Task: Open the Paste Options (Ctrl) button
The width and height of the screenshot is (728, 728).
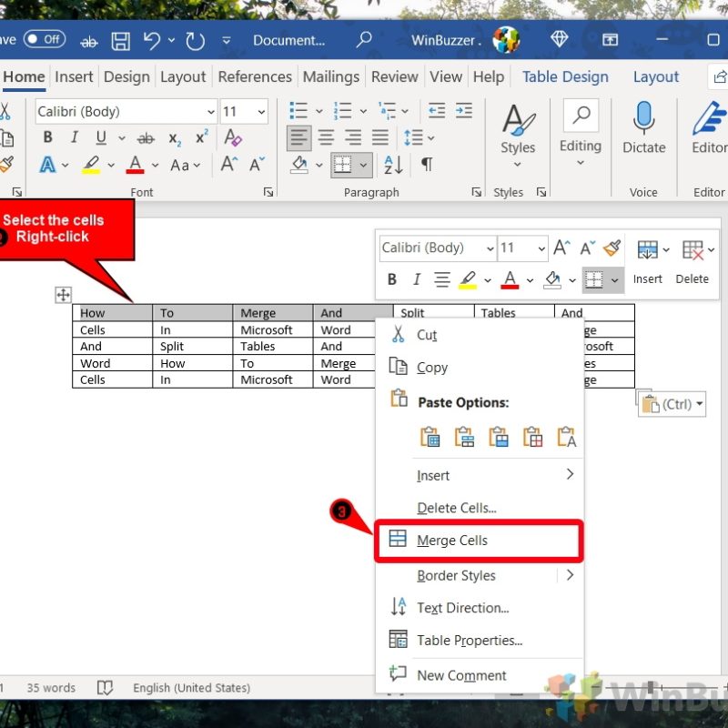Action: click(672, 404)
